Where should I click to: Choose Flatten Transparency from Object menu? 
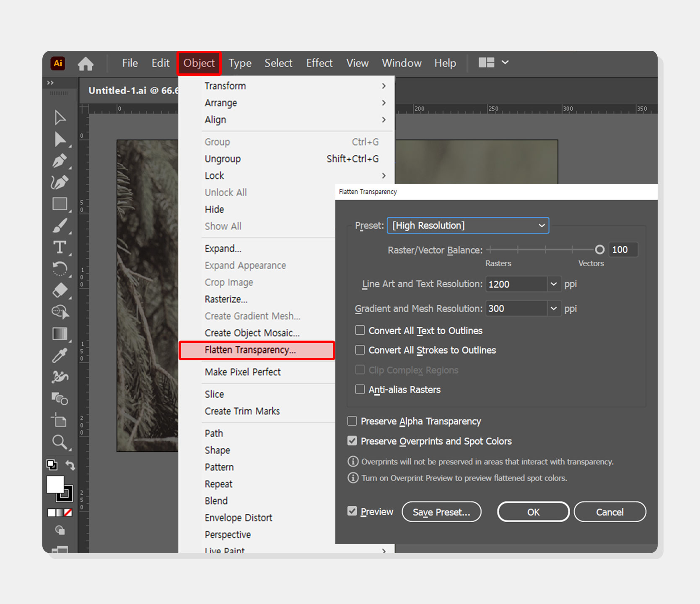pyautogui.click(x=257, y=350)
